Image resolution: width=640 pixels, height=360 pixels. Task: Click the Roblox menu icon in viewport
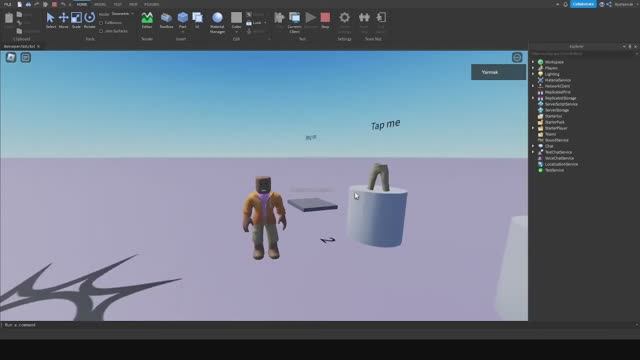[11, 58]
